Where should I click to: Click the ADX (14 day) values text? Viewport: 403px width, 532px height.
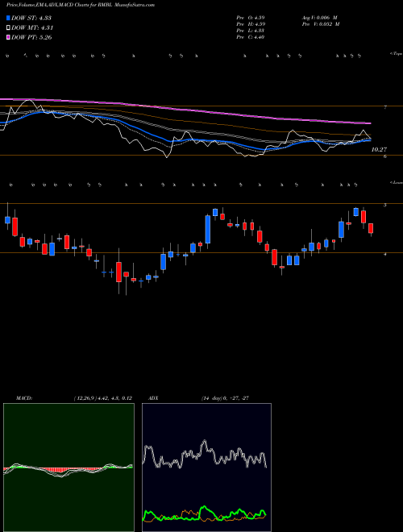[x=226, y=398]
